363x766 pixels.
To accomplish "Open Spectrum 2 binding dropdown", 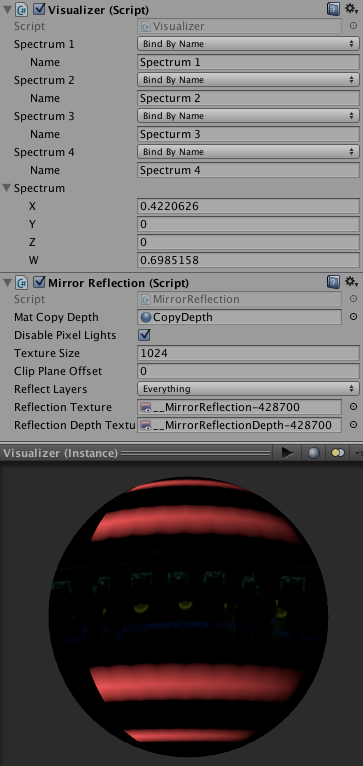I will pyautogui.click(x=248, y=80).
